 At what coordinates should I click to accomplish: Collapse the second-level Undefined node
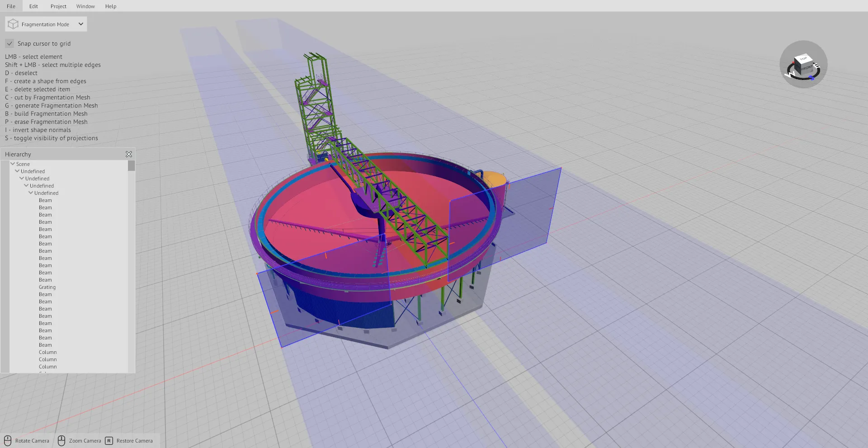[x=22, y=178]
